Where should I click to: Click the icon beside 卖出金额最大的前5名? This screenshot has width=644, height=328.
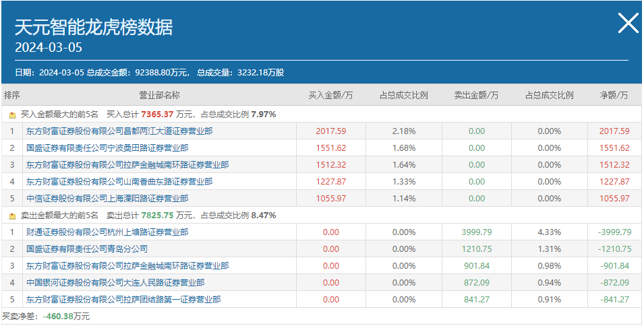(13, 216)
